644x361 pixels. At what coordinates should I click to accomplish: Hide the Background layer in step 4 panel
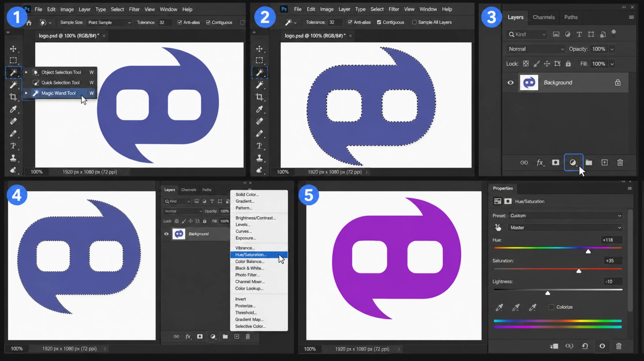point(166,234)
